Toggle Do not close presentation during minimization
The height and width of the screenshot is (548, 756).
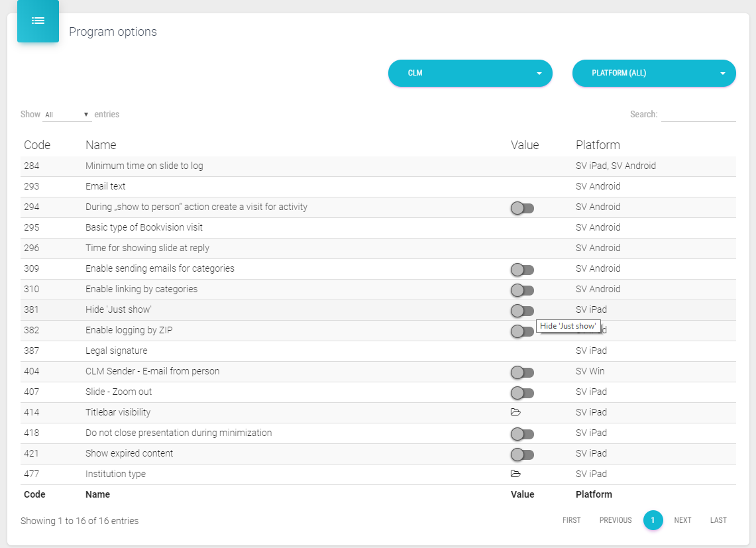click(x=522, y=434)
